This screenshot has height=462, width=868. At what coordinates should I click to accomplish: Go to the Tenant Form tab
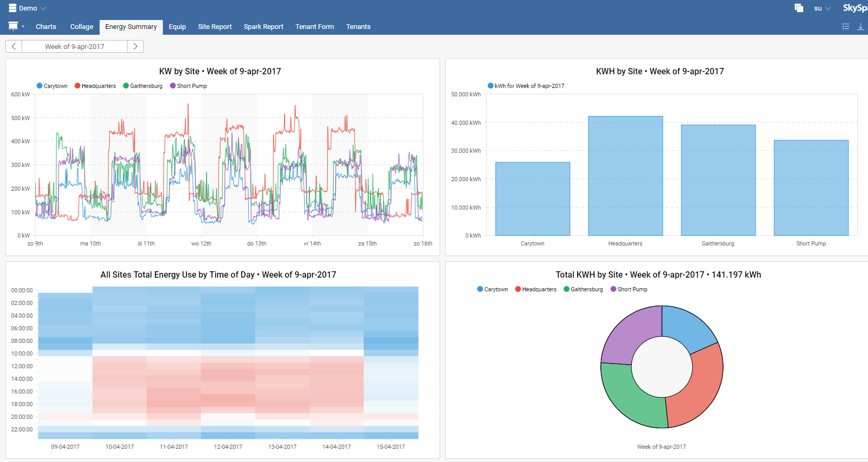[315, 27]
